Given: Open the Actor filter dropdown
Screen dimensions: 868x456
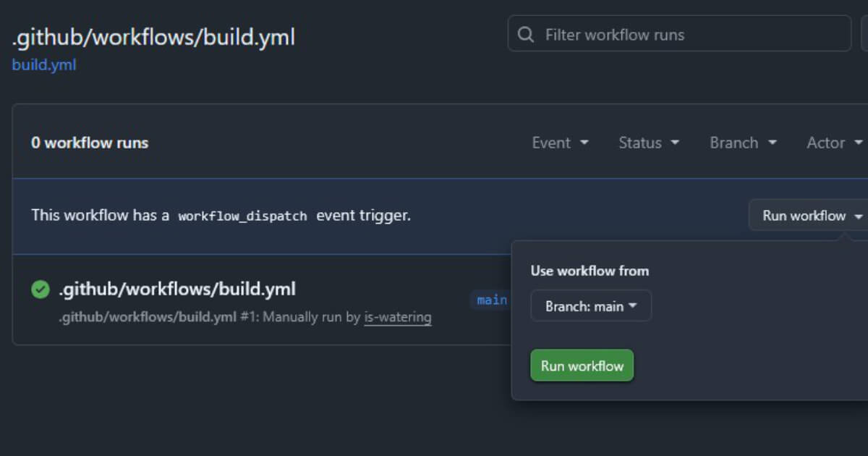Looking at the screenshot, I should 834,143.
